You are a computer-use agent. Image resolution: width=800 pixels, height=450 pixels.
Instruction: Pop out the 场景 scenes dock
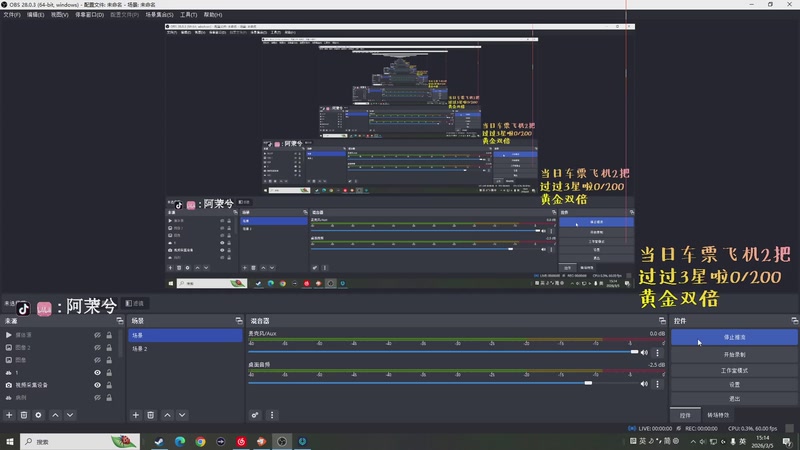239,320
